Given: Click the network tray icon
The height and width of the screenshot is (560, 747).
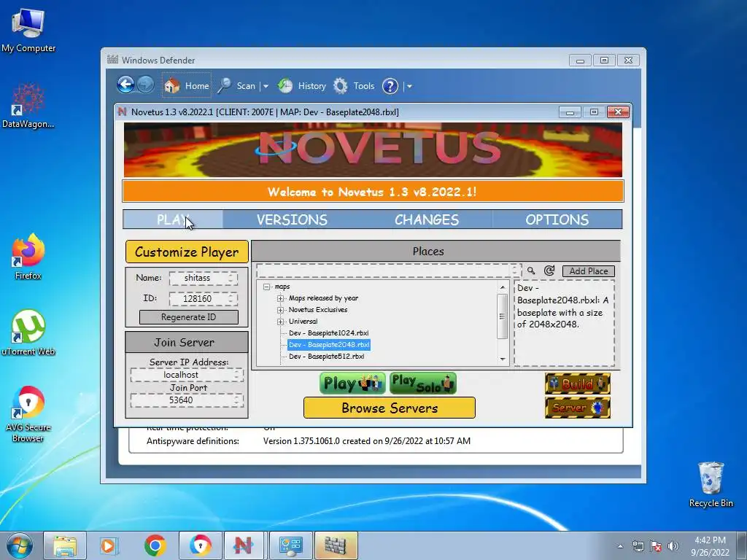Looking at the screenshot, I should 638,546.
